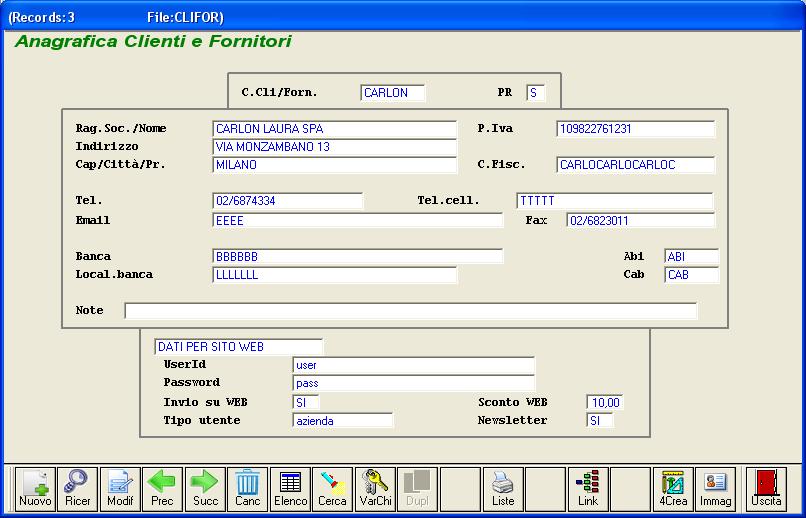Screen dimensions: 806x518
Task: Click the C.Cli/Forn. field containing CARLON
Action: [x=393, y=93]
